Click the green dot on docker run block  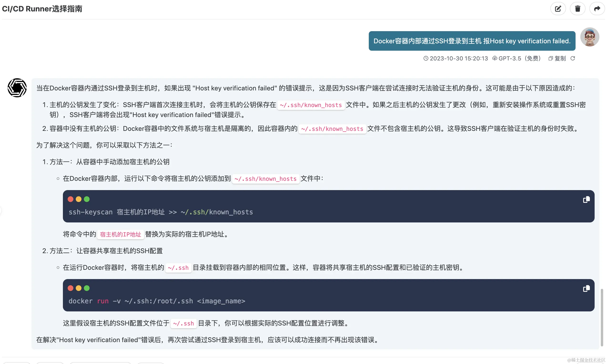(x=87, y=288)
